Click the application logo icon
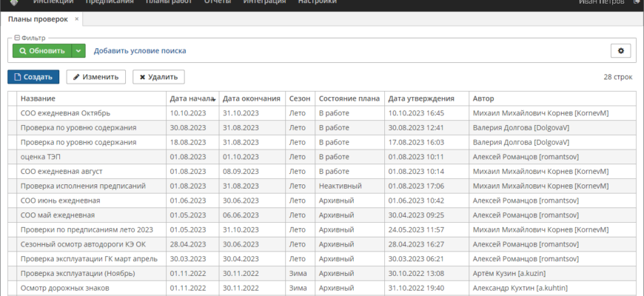Image resolution: width=644 pixels, height=296 pixels. click(14, 2)
